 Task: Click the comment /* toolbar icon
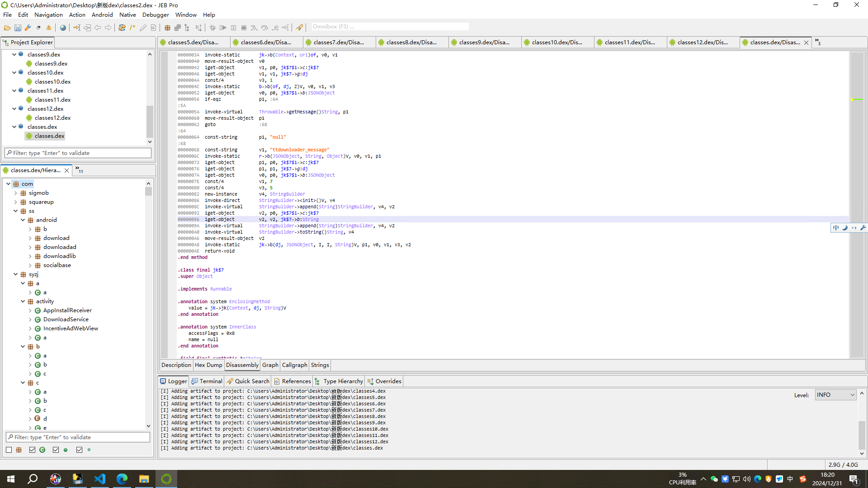click(132, 28)
